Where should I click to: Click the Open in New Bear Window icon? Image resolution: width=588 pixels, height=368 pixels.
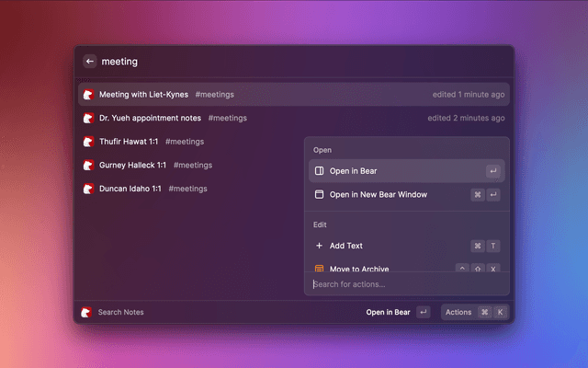319,195
